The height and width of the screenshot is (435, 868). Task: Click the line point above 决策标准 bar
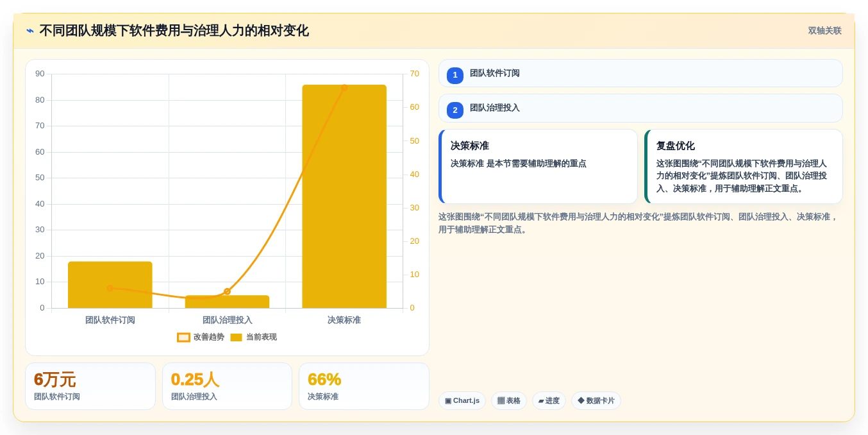(x=344, y=88)
